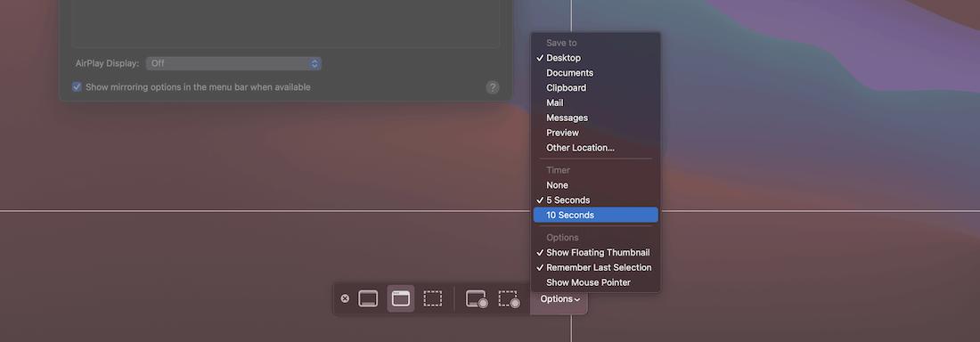Select Capture Entire Screen icon

(368, 299)
